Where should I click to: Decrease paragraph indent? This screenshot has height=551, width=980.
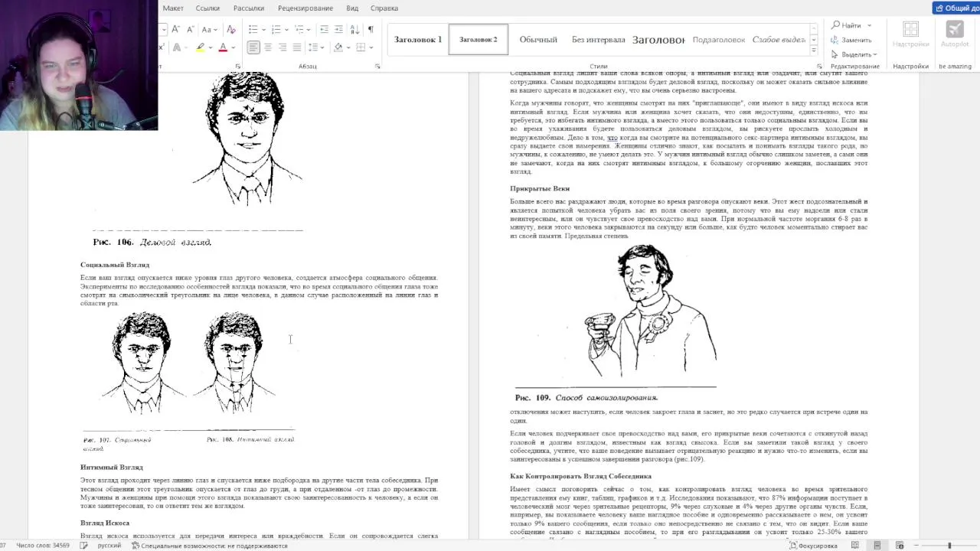[324, 29]
